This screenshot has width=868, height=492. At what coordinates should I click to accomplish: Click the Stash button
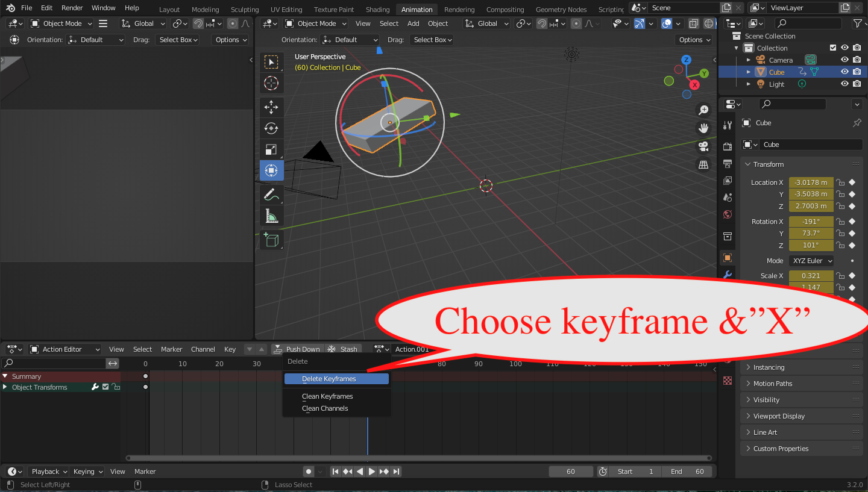(x=342, y=349)
